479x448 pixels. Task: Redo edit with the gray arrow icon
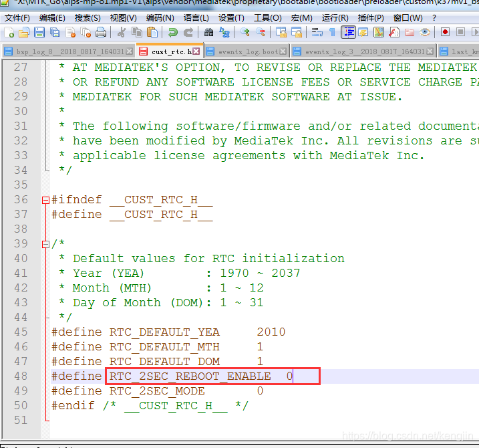coord(188,32)
